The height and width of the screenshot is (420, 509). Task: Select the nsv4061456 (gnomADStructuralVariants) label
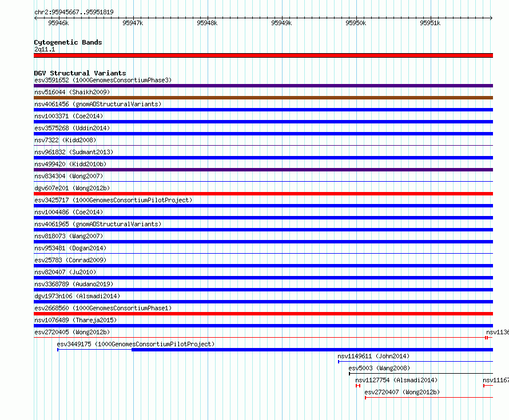coord(98,104)
